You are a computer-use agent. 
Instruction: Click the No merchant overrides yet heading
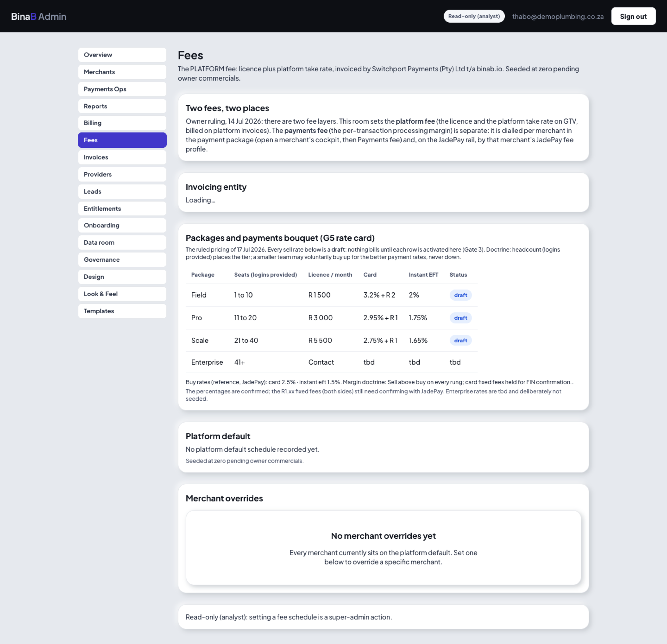(383, 536)
